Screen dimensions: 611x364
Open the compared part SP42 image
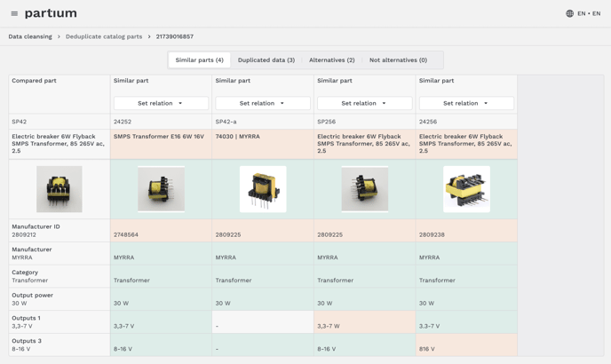60,189
